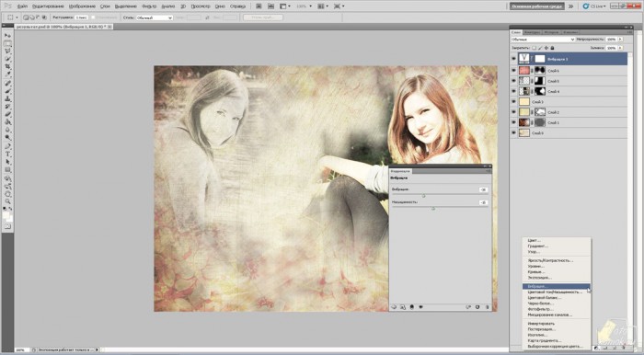The width and height of the screenshot is (644, 355).
Task: Open the Редактирование menu
Action: coord(48,6)
